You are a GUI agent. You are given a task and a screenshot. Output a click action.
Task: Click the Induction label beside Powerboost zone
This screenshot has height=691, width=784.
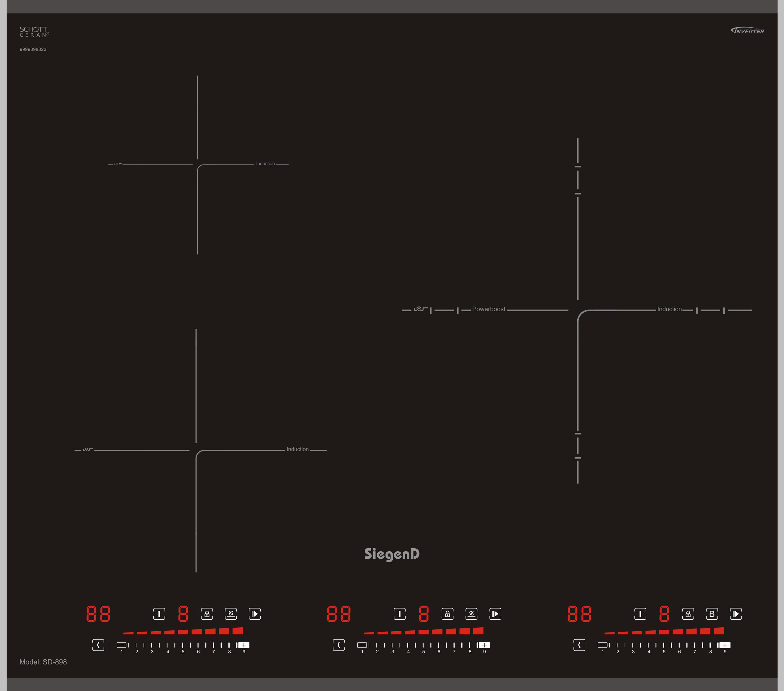point(669,309)
